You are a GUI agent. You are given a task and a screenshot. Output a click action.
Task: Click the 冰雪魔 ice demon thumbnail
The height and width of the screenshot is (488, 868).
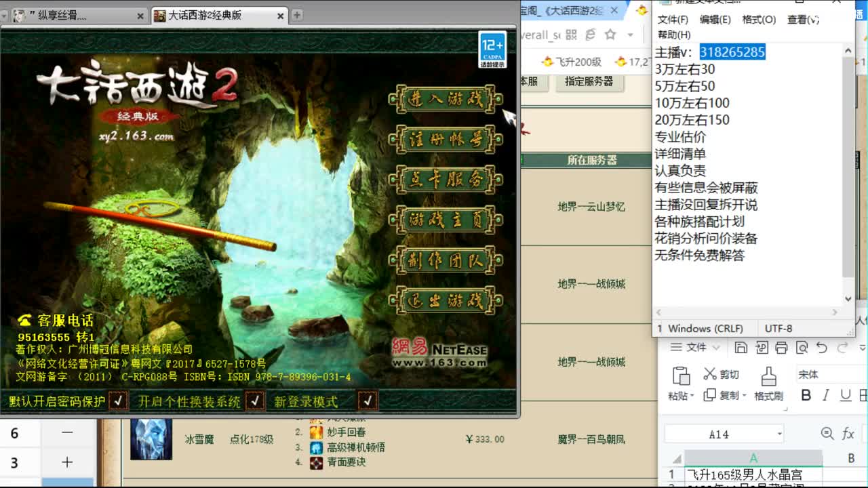(151, 439)
